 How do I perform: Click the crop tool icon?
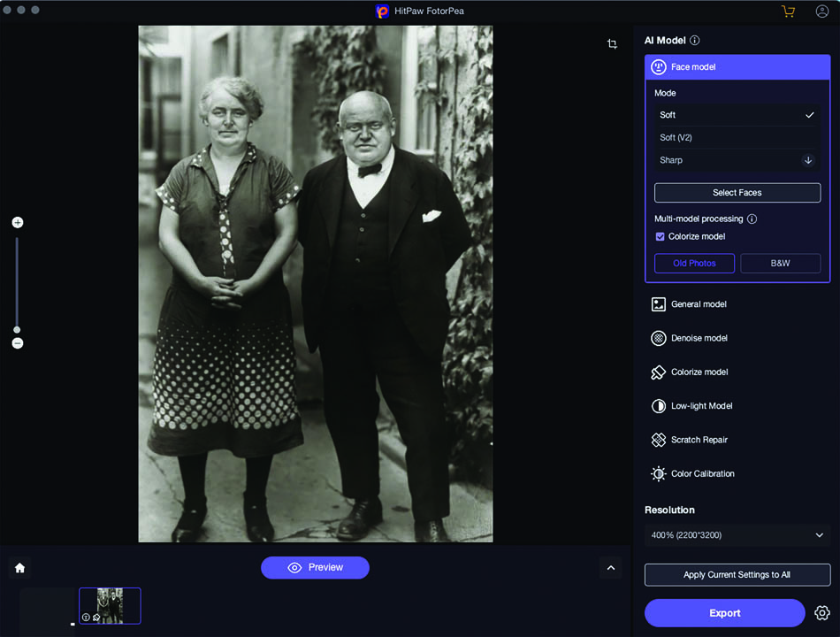[612, 44]
